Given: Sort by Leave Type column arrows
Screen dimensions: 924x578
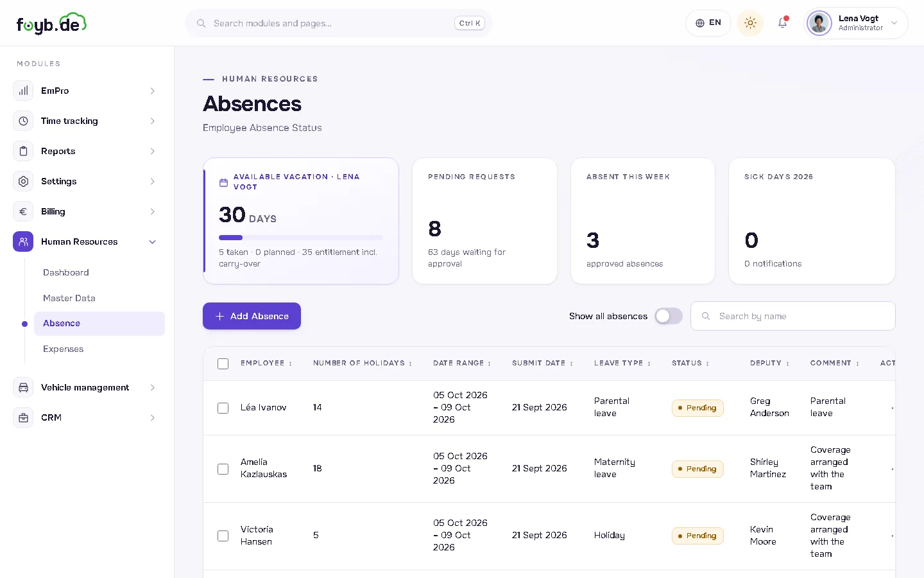Looking at the screenshot, I should pos(649,363).
